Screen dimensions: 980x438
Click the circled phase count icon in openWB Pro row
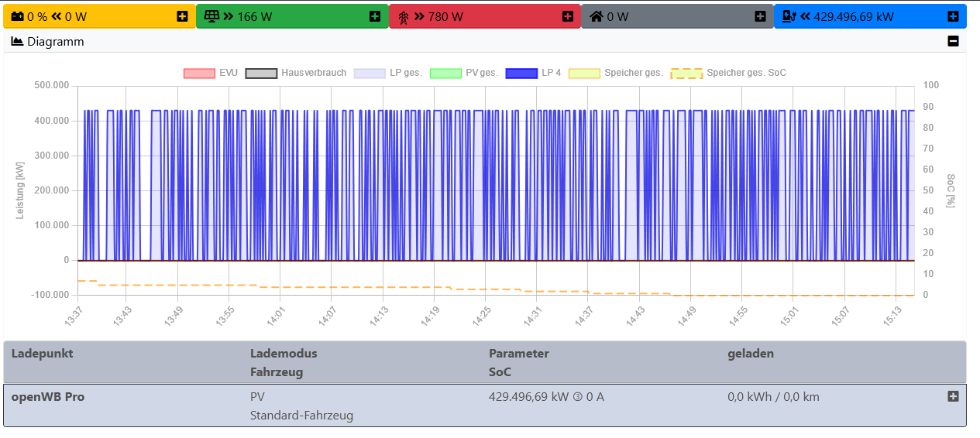[577, 397]
